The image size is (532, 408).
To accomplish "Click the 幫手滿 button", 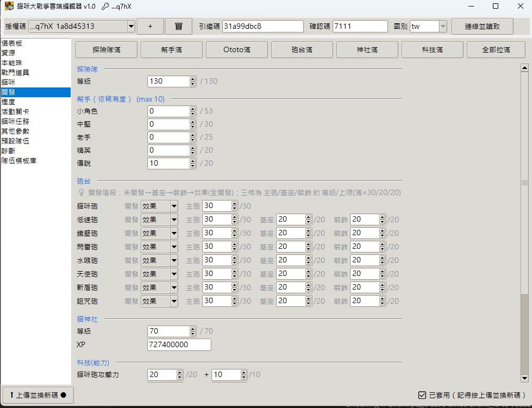I will click(x=172, y=50).
